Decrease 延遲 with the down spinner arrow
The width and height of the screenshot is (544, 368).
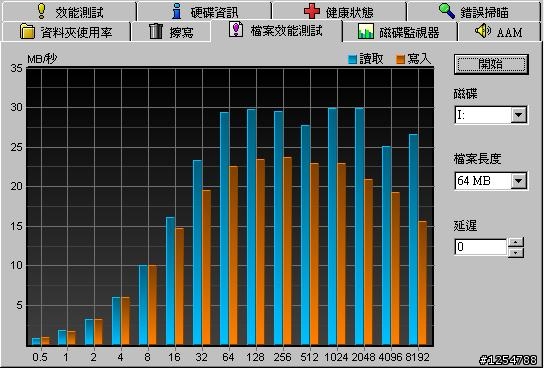click(516, 252)
